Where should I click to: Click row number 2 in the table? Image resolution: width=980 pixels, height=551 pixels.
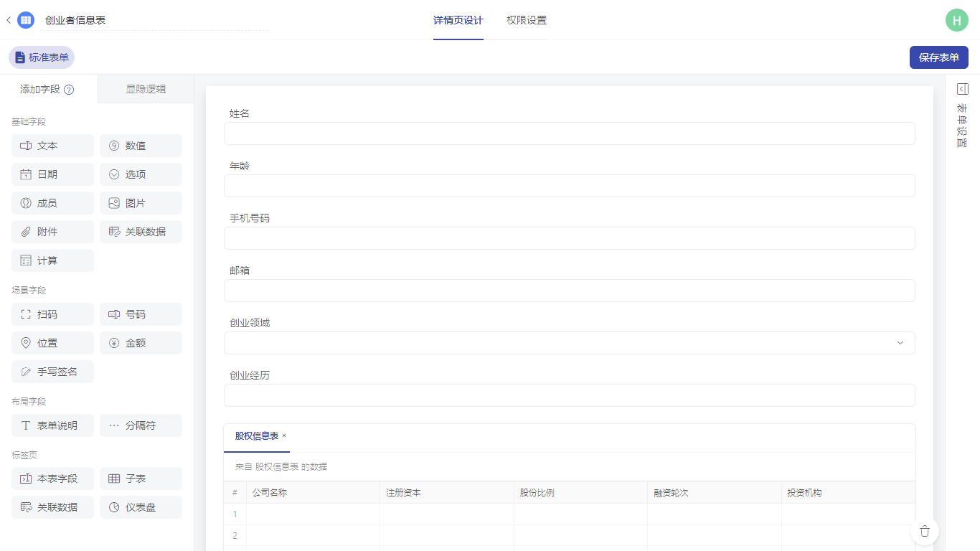click(x=235, y=535)
